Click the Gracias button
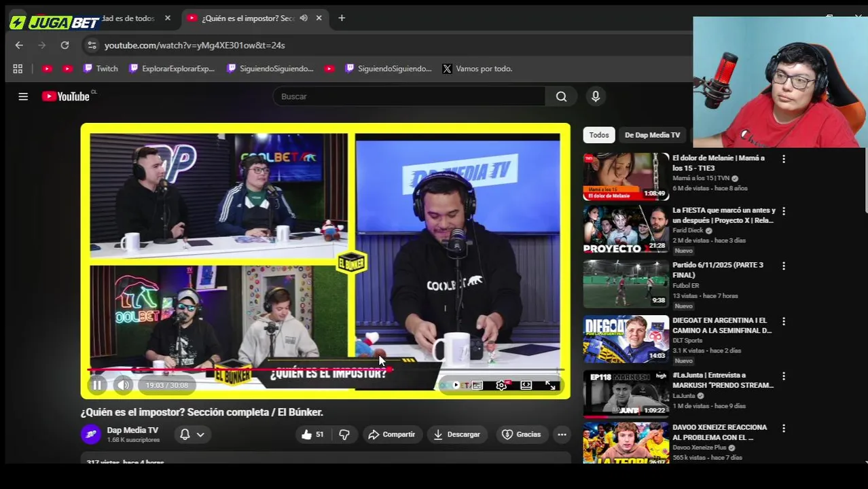This screenshot has width=868, height=489. (x=521, y=435)
